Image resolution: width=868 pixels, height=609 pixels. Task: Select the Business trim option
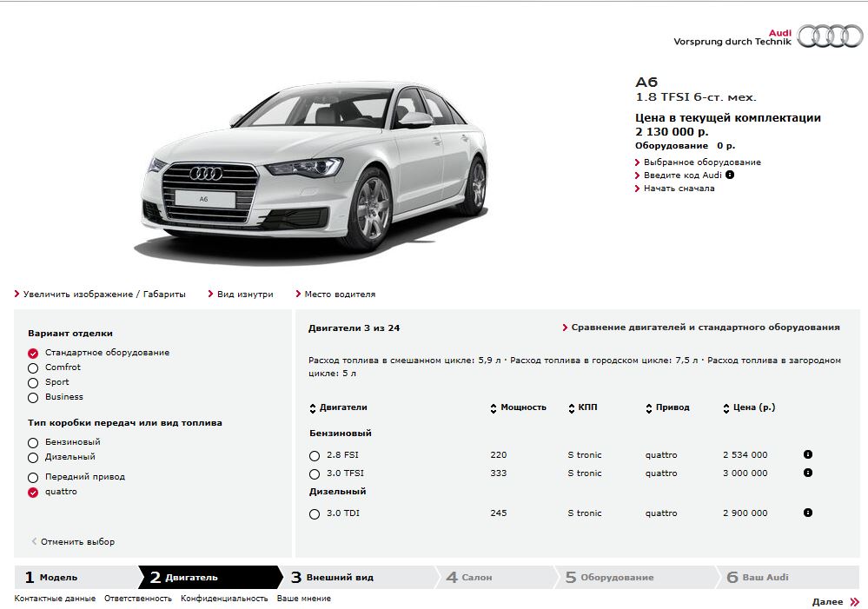(33, 398)
